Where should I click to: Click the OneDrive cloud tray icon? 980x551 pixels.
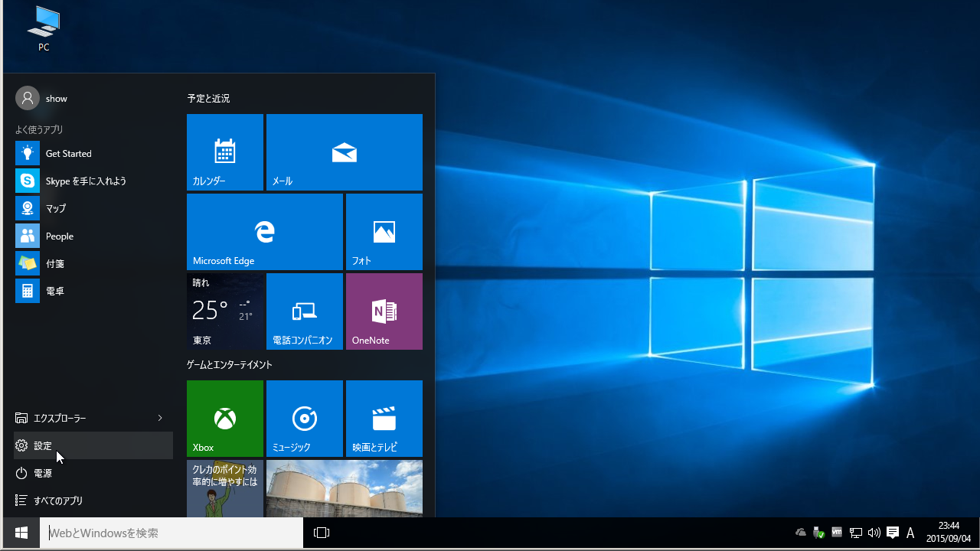coord(801,533)
